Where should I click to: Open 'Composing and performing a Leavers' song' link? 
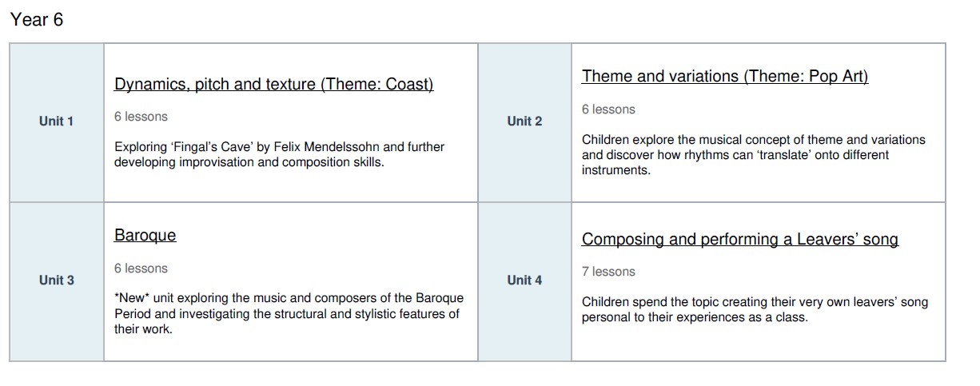tap(739, 240)
